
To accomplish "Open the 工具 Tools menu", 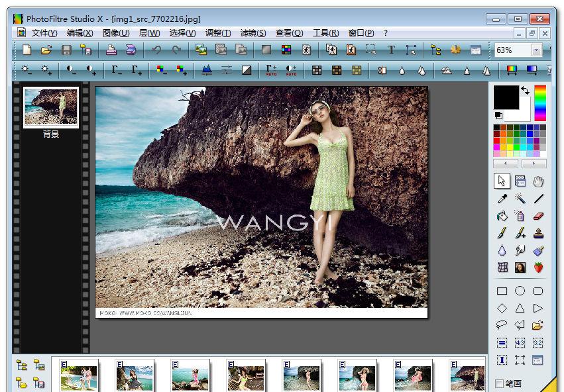I will click(x=326, y=33).
